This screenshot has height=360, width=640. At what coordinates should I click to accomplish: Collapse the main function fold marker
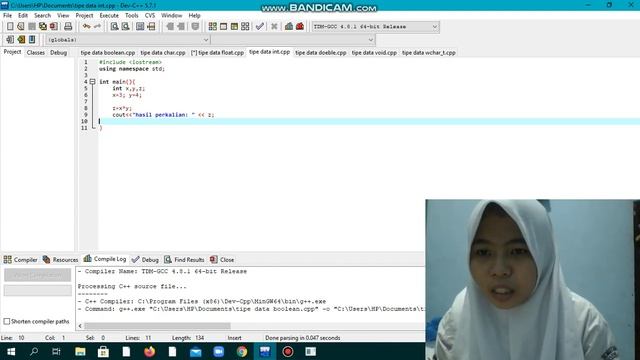93,82
